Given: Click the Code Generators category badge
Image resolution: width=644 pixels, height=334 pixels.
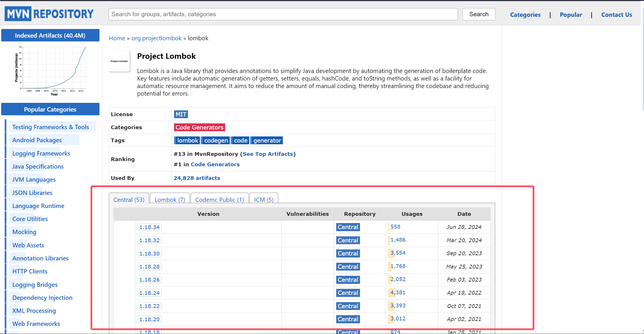Looking at the screenshot, I should pos(199,127).
